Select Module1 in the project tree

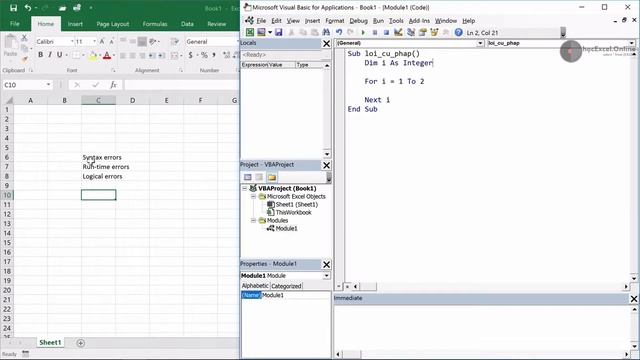coord(286,229)
